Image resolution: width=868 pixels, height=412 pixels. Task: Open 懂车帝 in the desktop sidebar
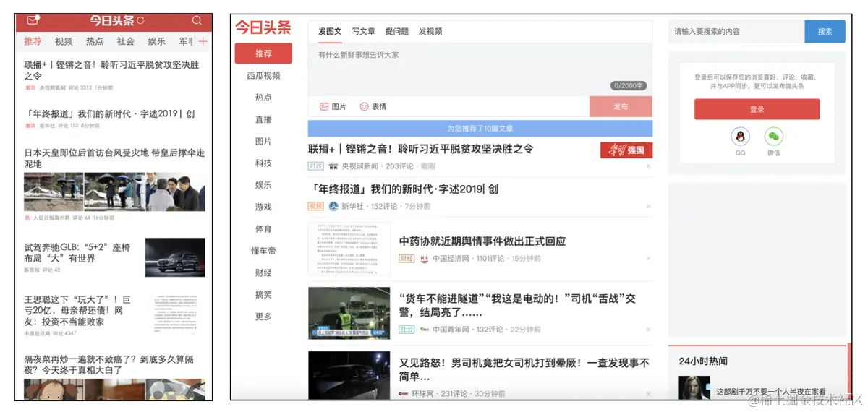[x=263, y=251]
